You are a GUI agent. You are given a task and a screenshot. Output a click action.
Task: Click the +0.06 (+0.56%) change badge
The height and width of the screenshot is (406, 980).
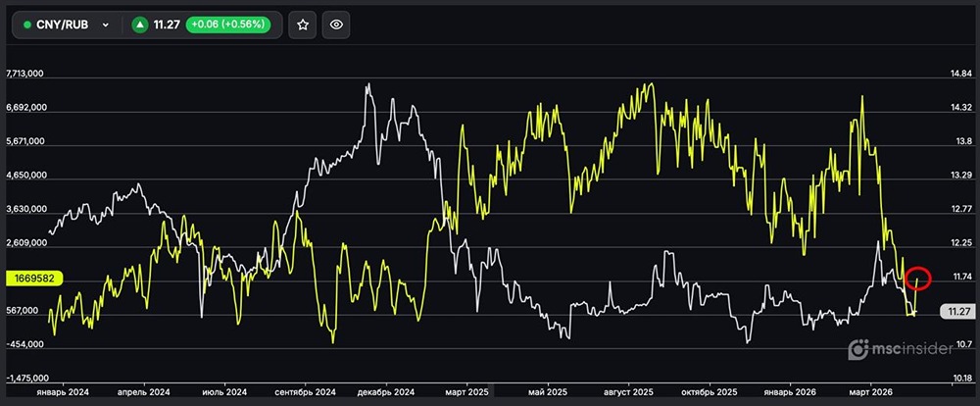point(227,25)
